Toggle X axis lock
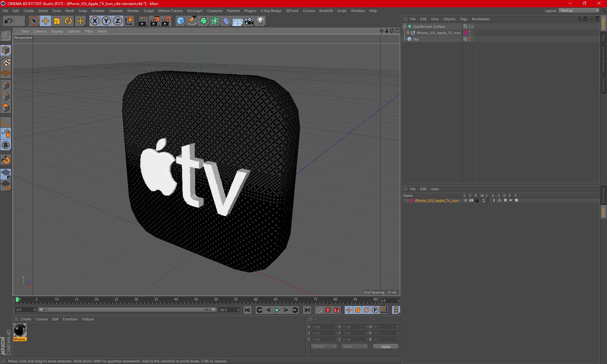 click(x=95, y=21)
